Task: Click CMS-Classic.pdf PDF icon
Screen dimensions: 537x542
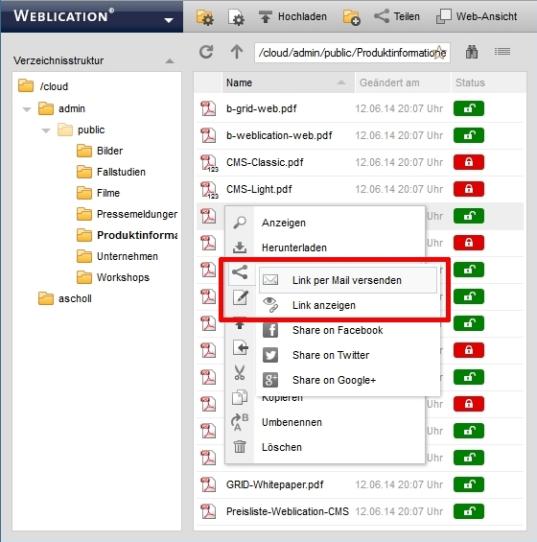Action: [x=209, y=163]
